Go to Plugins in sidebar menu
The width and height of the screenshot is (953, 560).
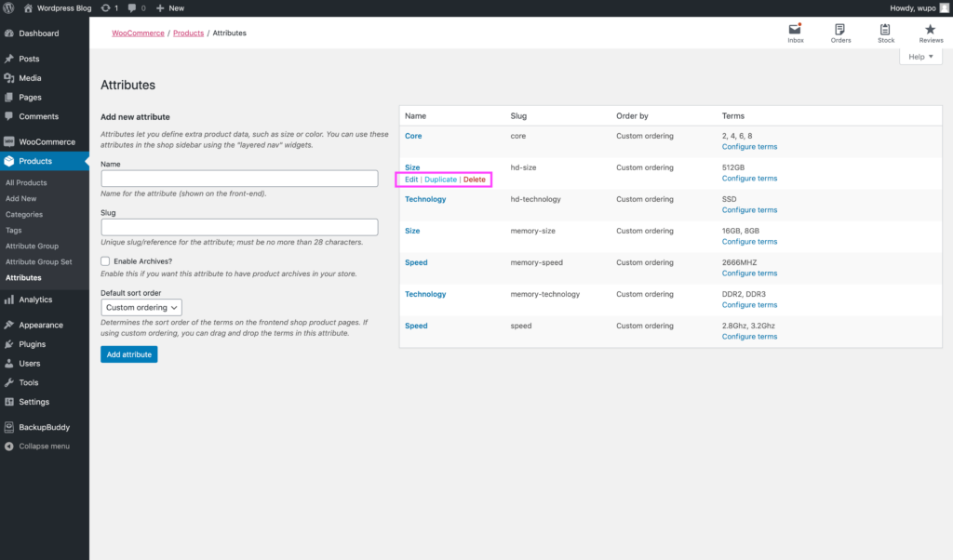(x=32, y=344)
